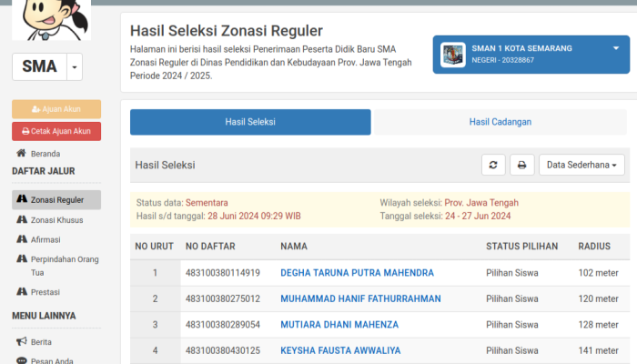Open the Data Sederhana dropdown
Viewport: 637px width, 364px height.
(581, 165)
